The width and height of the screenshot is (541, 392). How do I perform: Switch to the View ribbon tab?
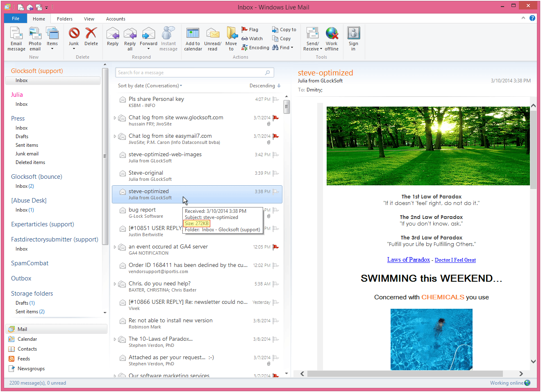(x=89, y=19)
